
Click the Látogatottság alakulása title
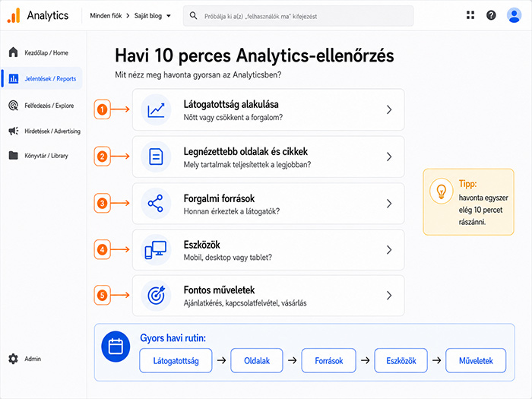(231, 104)
